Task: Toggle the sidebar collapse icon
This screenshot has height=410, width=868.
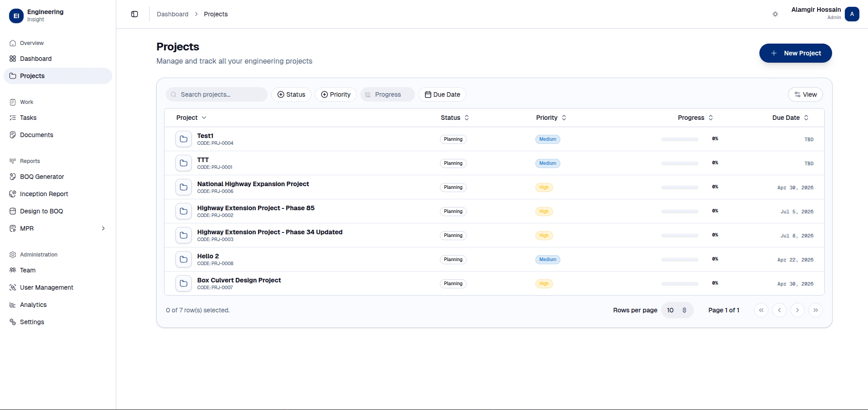Action: tap(135, 14)
